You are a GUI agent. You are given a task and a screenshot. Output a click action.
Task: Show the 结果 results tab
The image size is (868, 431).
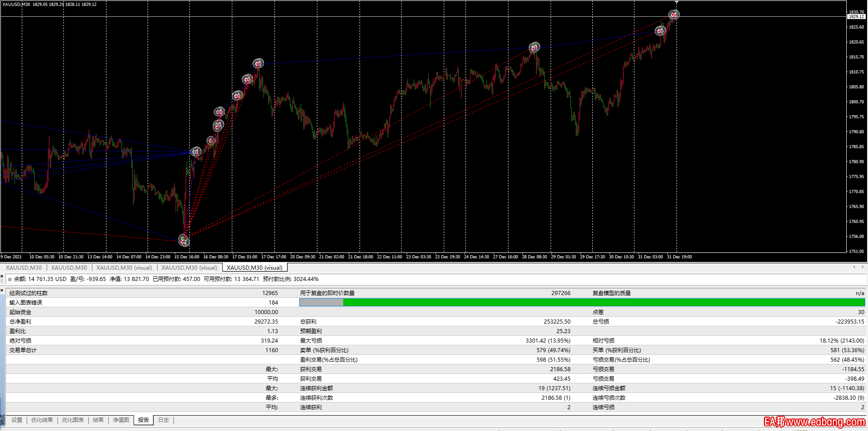(x=98, y=420)
